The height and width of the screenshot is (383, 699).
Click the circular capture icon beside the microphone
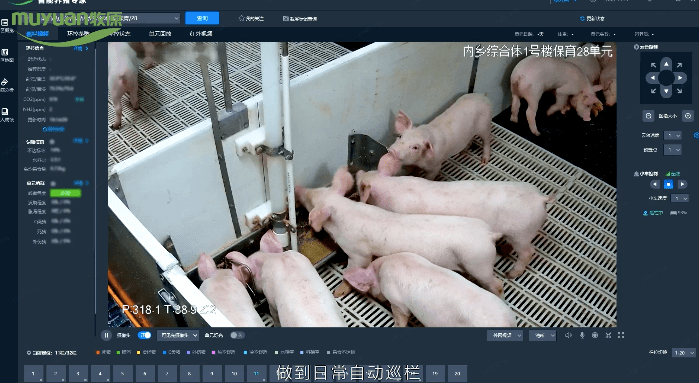[x=595, y=335]
